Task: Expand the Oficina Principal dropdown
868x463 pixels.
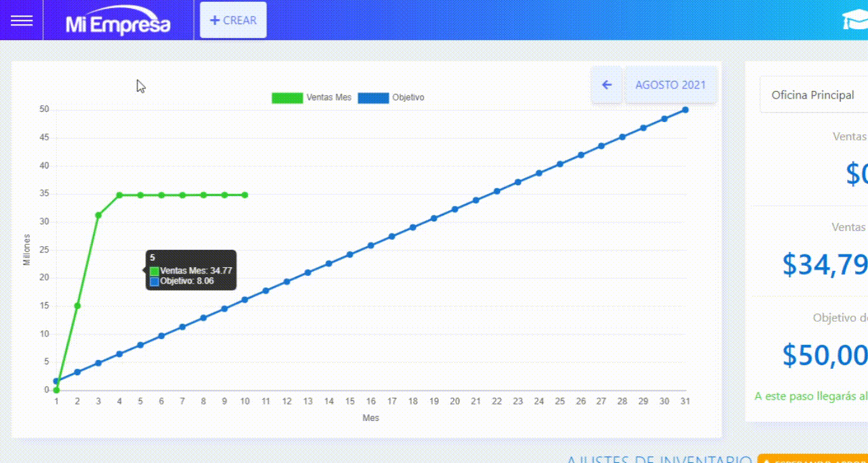Action: 813,95
